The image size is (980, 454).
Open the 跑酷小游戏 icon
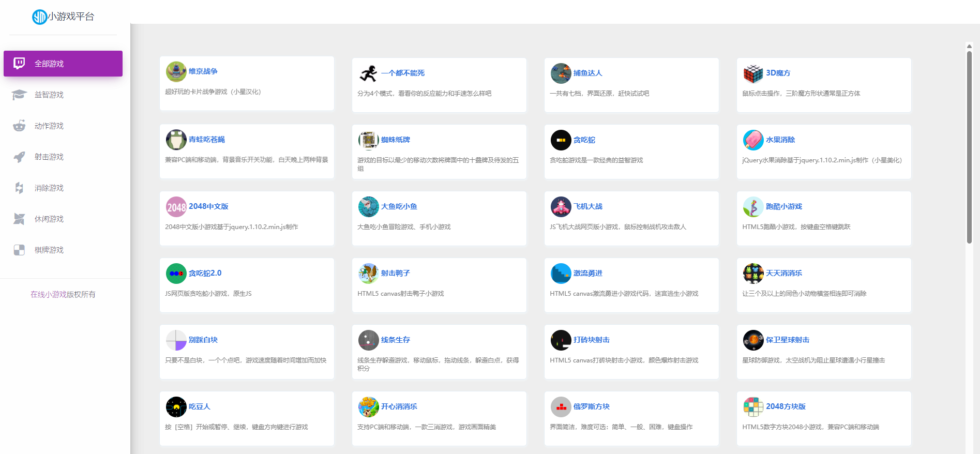[x=753, y=207]
